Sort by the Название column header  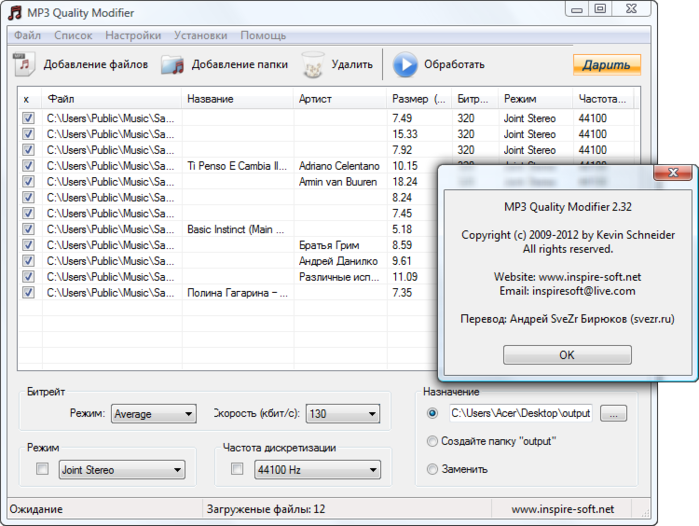tap(238, 99)
